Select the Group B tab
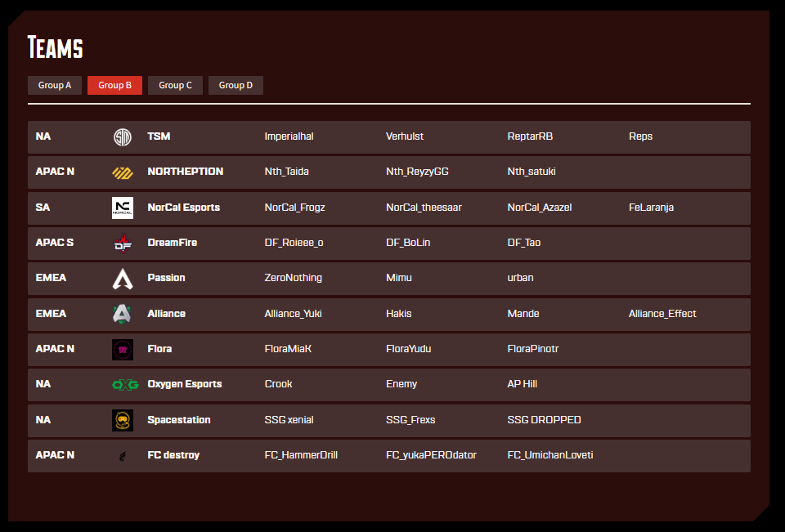The width and height of the screenshot is (785, 532). [114, 85]
